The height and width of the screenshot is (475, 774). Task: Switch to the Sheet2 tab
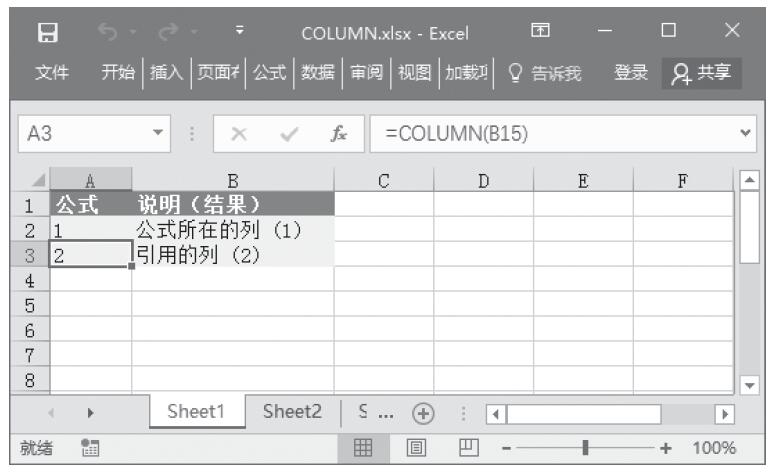point(292,412)
